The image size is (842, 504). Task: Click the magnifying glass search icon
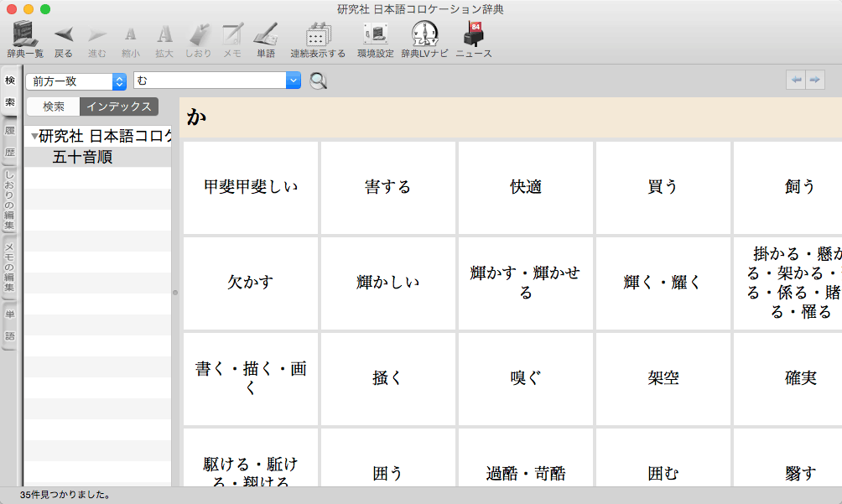click(319, 81)
